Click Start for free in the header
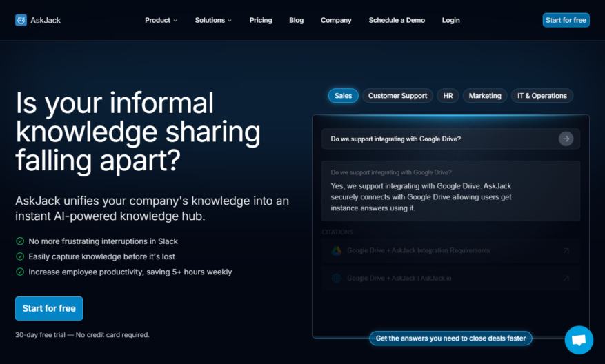This screenshot has width=605, height=364. click(x=566, y=20)
